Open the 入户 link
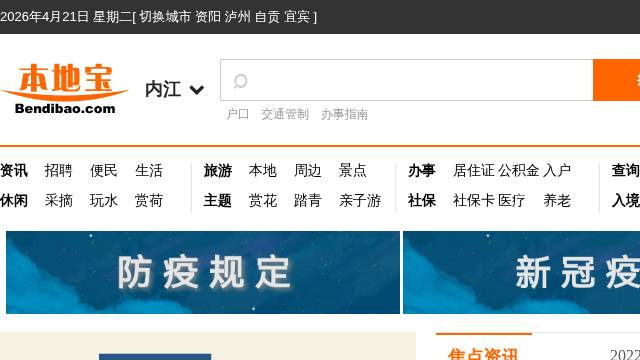 click(x=557, y=170)
